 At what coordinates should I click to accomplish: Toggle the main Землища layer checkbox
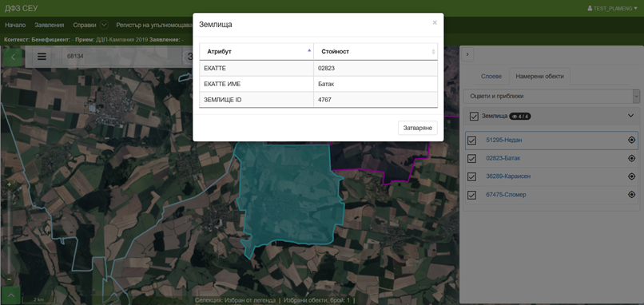point(474,117)
